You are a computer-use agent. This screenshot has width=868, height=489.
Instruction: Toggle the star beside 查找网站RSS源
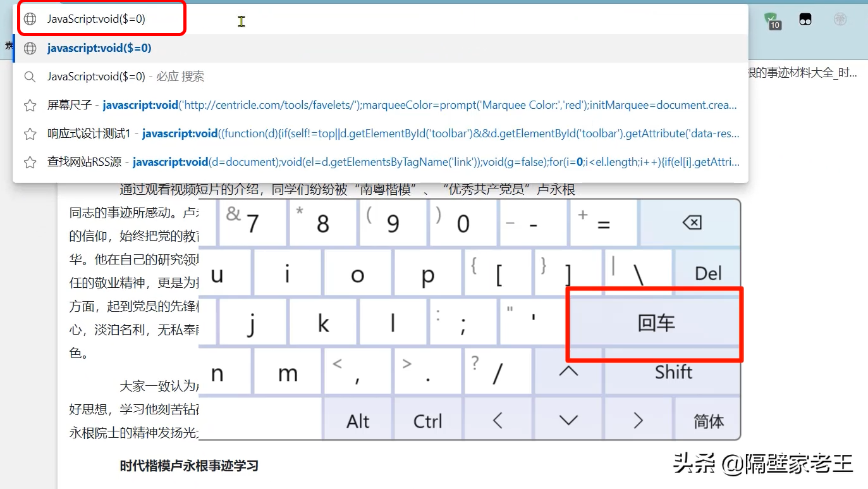coord(30,162)
